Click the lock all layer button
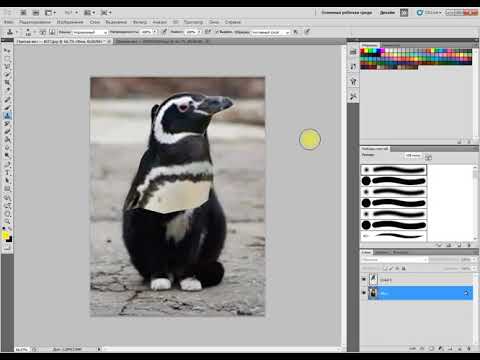This screenshot has height=360, width=480. point(404,268)
